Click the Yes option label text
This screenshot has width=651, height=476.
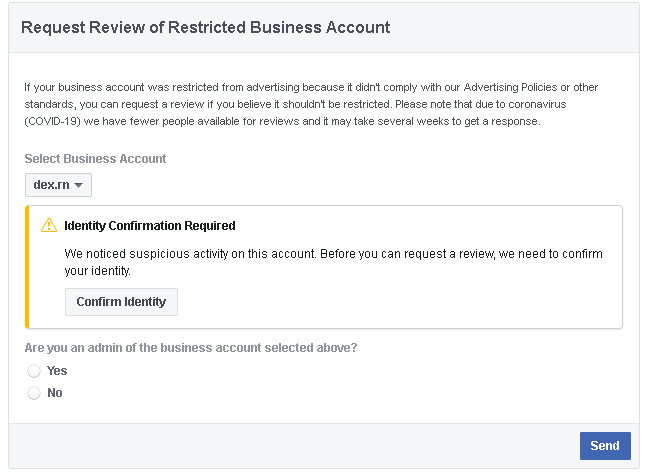point(57,371)
